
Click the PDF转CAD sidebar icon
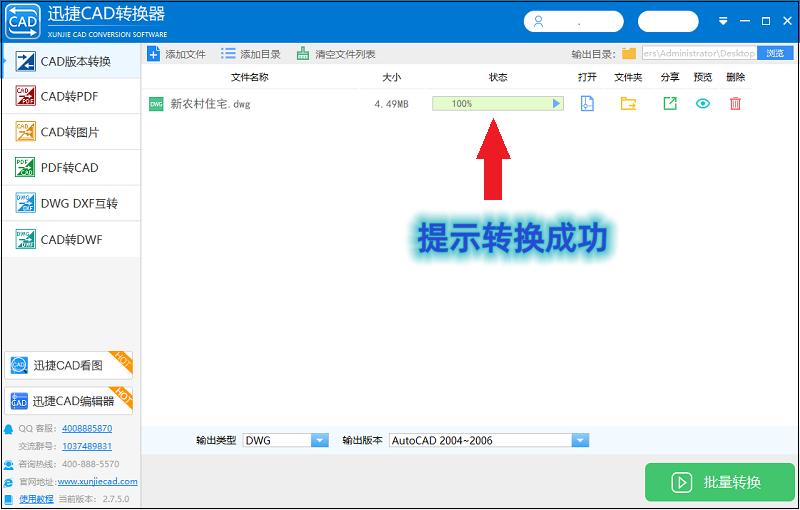pyautogui.click(x=26, y=167)
